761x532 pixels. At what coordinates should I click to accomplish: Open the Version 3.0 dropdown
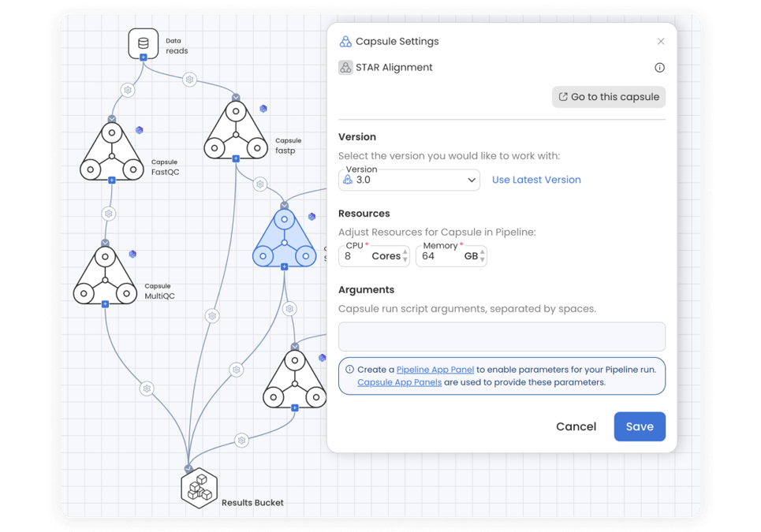pos(408,180)
